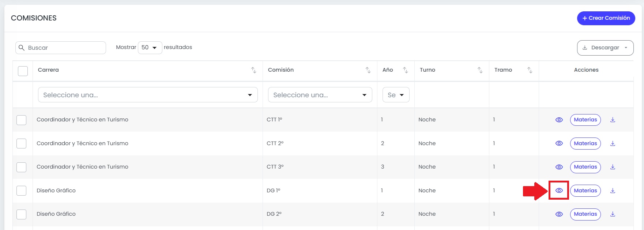Download the CTT 3° commission row
Viewport: 644px width, 230px height.
(x=613, y=167)
